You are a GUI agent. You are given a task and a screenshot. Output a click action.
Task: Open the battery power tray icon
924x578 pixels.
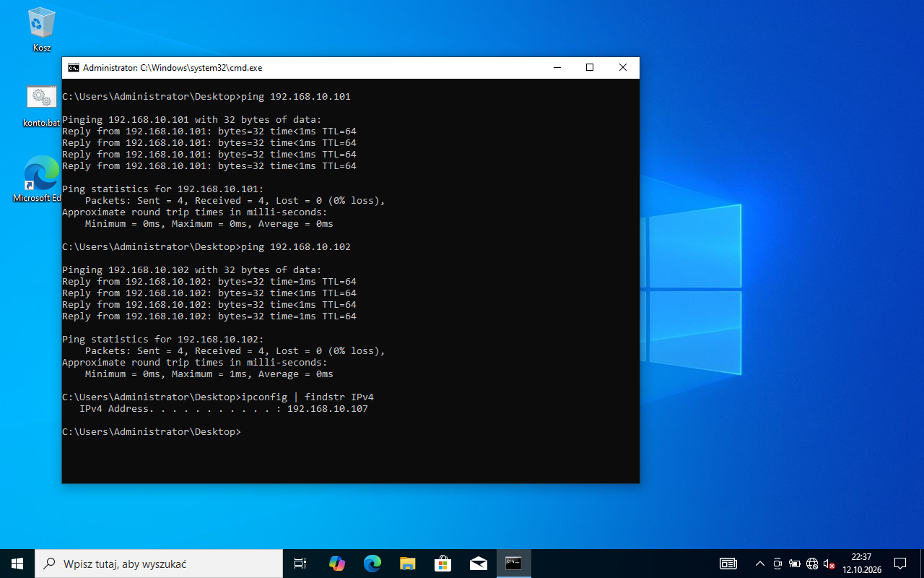795,564
